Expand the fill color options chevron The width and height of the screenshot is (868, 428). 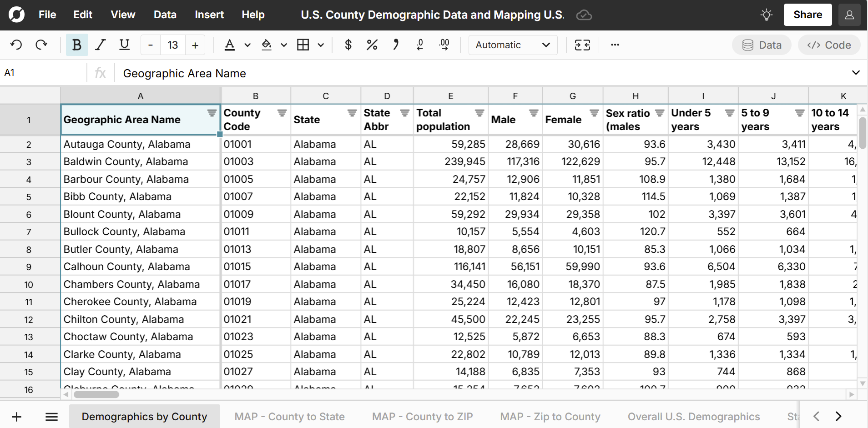(x=283, y=45)
